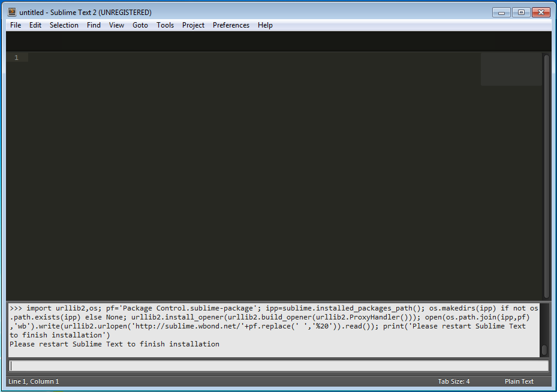Open the File menu
557x392 pixels.
click(16, 25)
